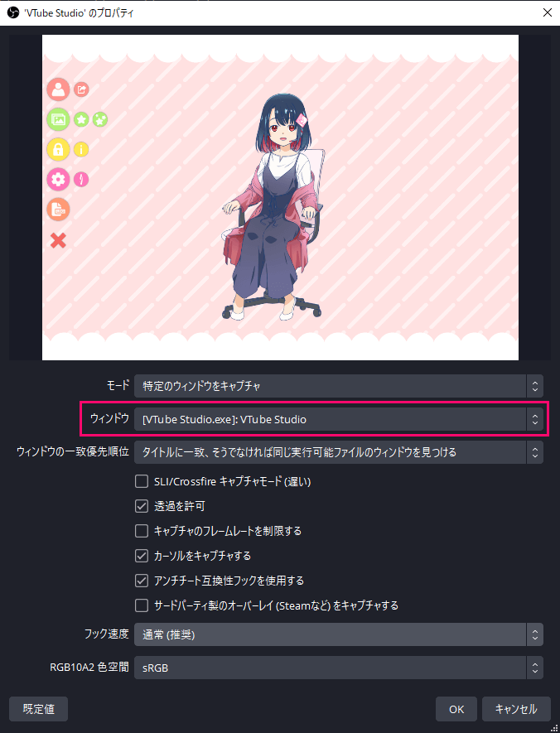The height and width of the screenshot is (733, 560).
Task: Click the キャンセル button
Action: click(x=516, y=709)
